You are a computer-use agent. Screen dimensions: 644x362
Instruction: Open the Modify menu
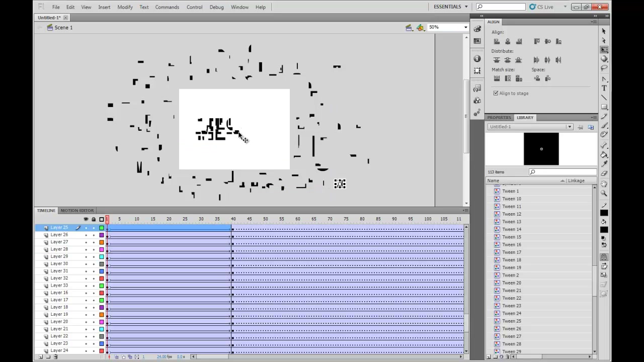(125, 7)
